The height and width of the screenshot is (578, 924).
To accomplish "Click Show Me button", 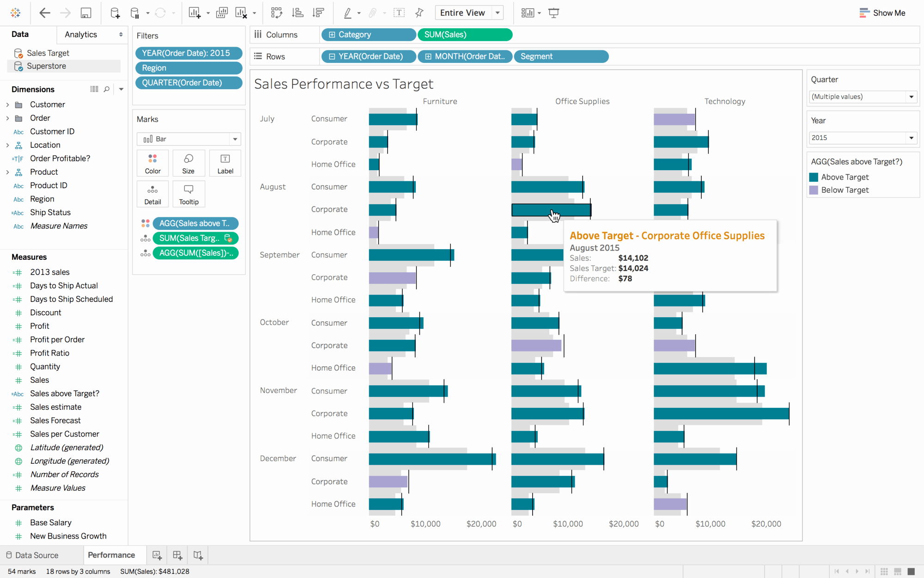I will [889, 12].
